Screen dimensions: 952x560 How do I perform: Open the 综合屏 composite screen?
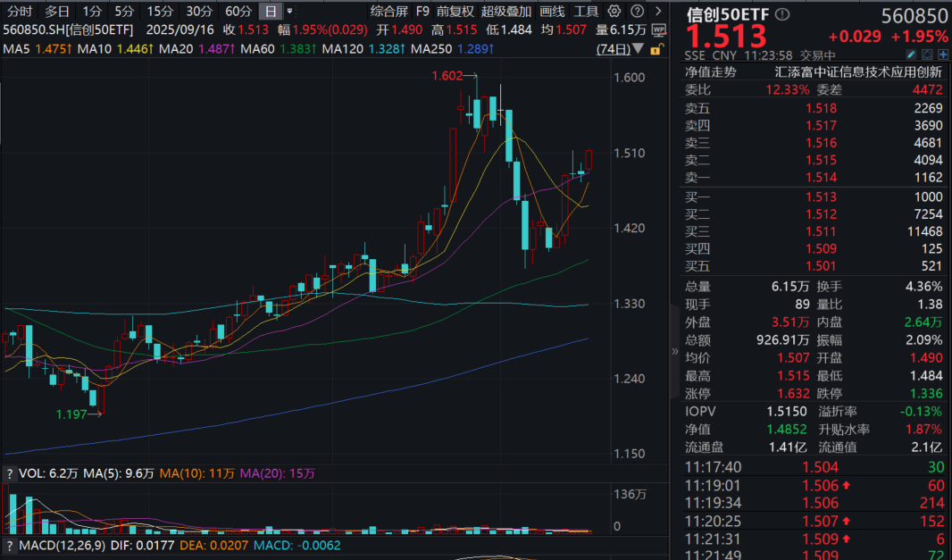tap(388, 12)
